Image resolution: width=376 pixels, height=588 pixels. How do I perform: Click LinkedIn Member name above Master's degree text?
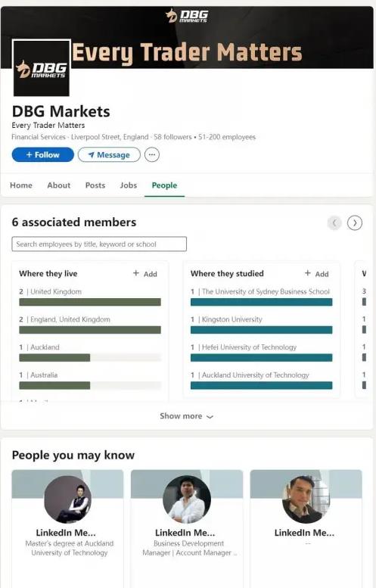[x=66, y=533]
